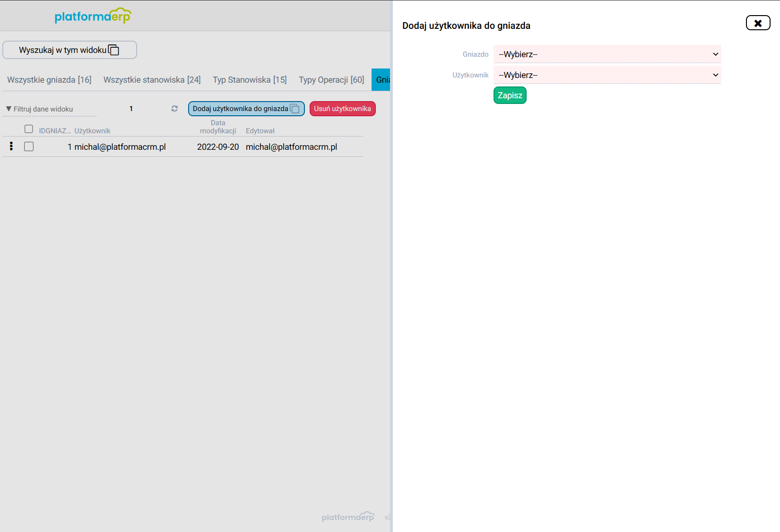The image size is (780, 532).
Task: Open the Typy Operacji [60] tab
Action: 331,80
